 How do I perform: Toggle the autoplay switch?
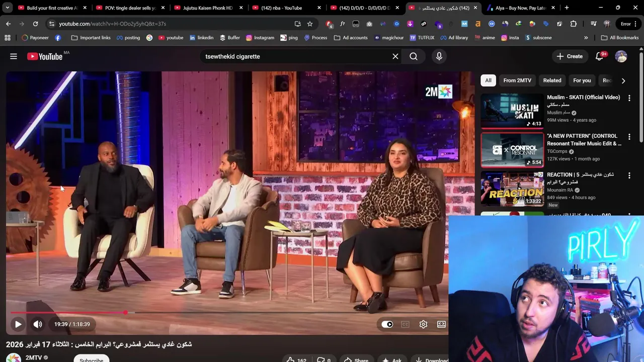[x=387, y=324]
